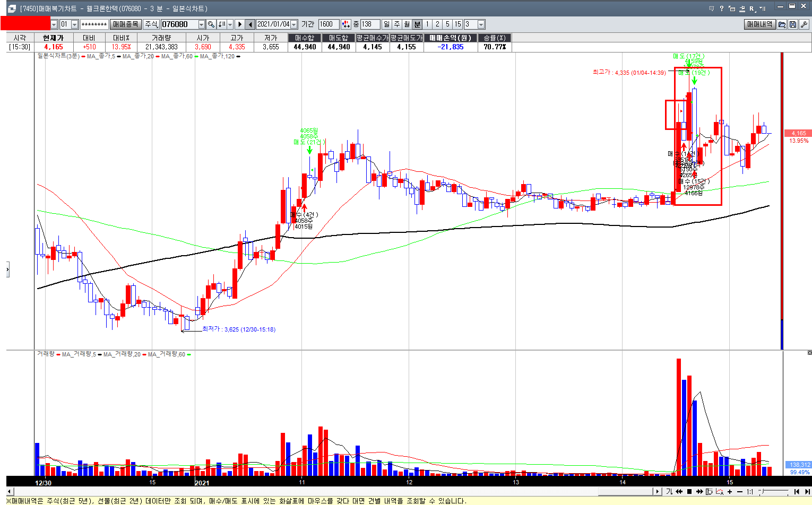This screenshot has height=505, width=812.
Task: Click the help question mark icon
Action: [x=722, y=8]
